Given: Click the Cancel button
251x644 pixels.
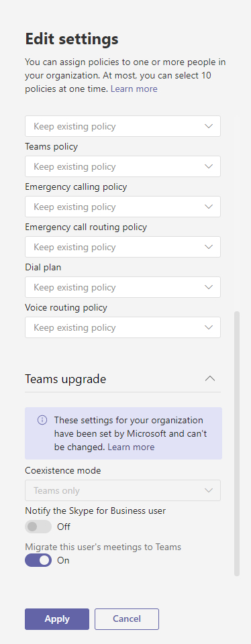Looking at the screenshot, I should point(127,619).
